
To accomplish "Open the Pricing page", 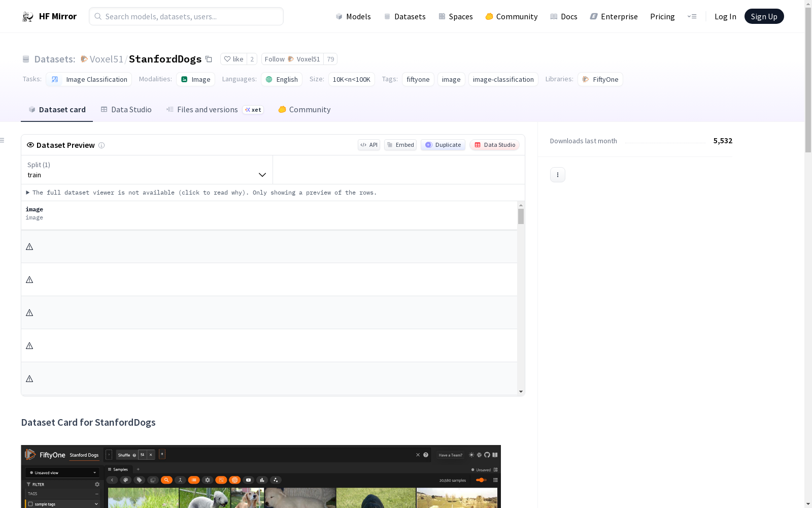I will click(x=662, y=16).
